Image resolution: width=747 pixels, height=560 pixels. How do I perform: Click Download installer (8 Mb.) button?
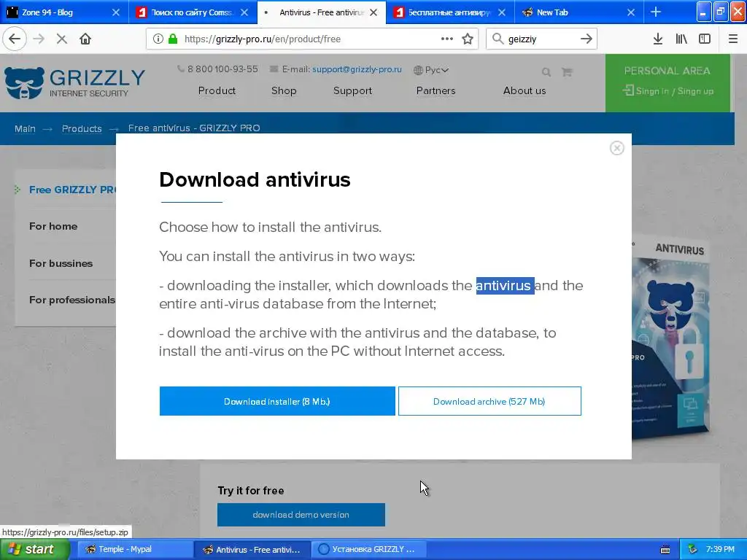pyautogui.click(x=277, y=401)
